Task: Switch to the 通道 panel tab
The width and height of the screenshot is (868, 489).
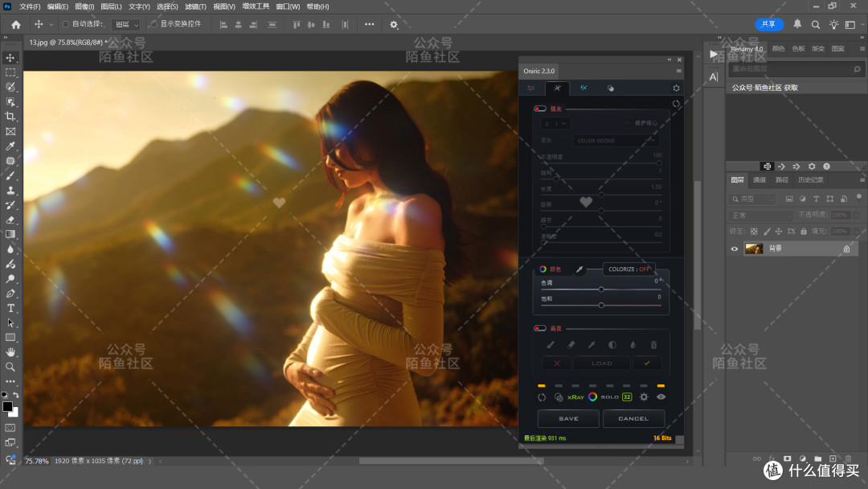Action: [x=759, y=179]
